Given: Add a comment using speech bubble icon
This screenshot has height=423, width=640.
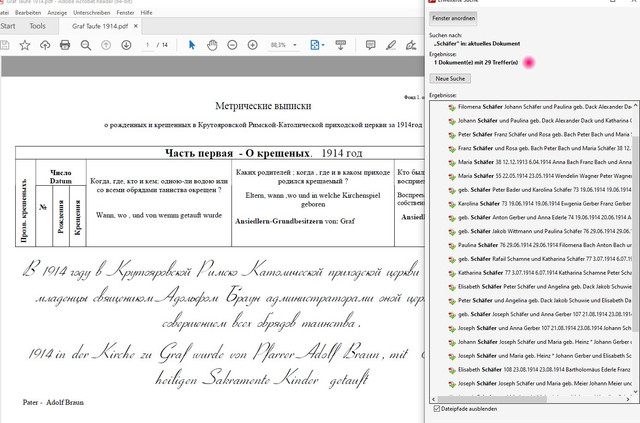Looking at the screenshot, I should [x=370, y=45].
